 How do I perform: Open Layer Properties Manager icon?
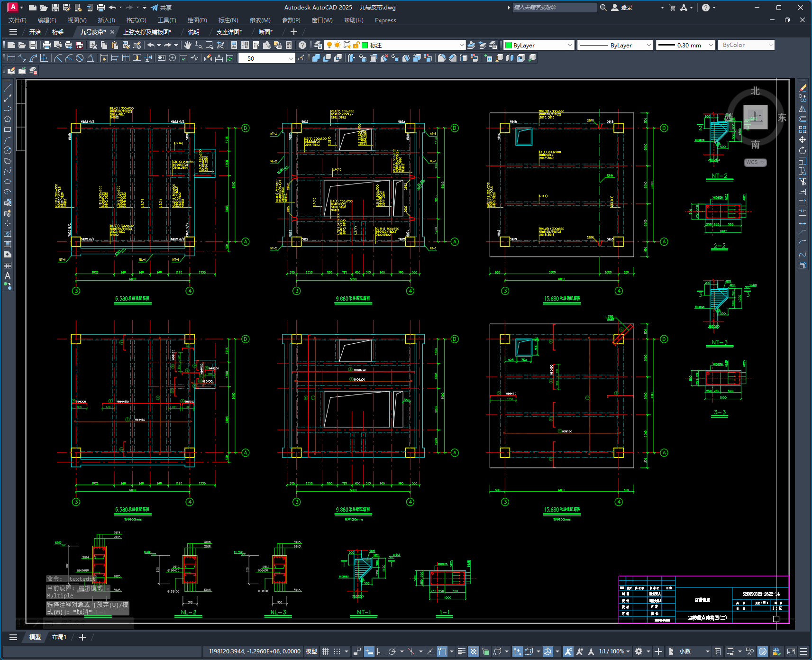tap(318, 45)
